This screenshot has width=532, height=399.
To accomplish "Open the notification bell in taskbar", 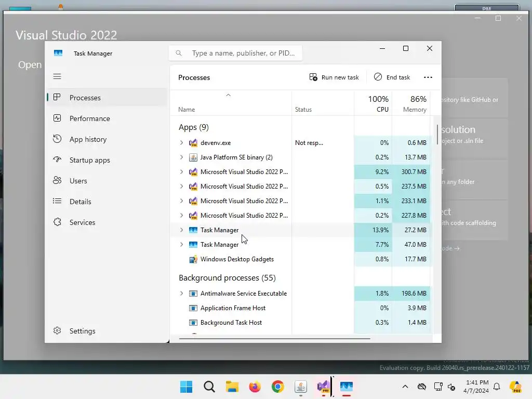I will click(497, 387).
